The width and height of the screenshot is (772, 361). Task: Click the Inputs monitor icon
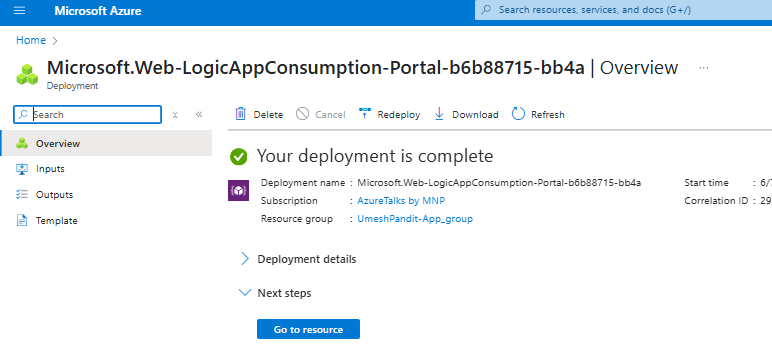tap(22, 169)
